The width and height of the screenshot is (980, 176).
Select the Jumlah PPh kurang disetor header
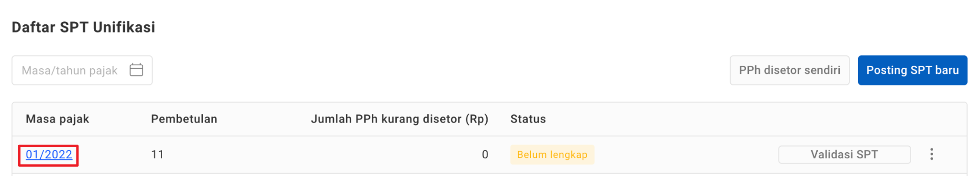pos(399,119)
